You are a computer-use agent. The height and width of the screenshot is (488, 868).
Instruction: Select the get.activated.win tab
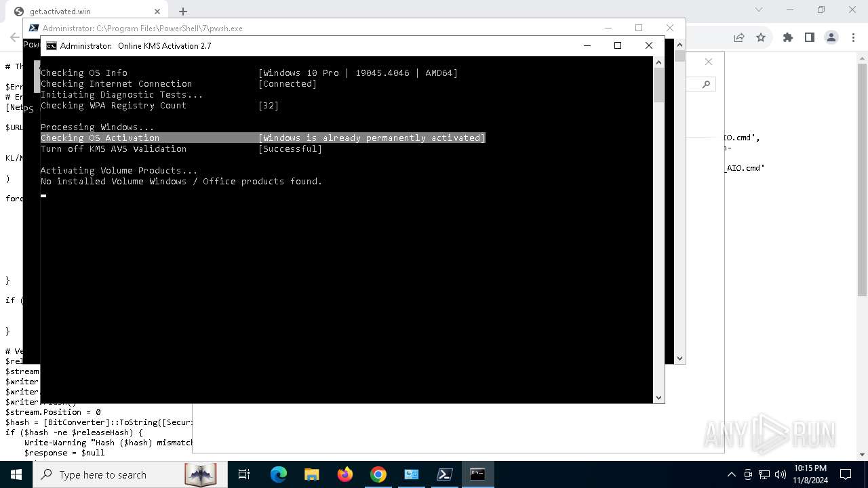coord(87,11)
